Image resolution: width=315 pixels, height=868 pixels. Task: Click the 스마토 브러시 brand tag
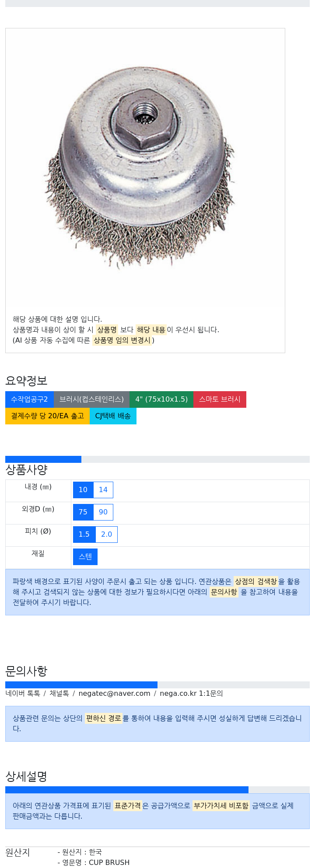pos(220,399)
